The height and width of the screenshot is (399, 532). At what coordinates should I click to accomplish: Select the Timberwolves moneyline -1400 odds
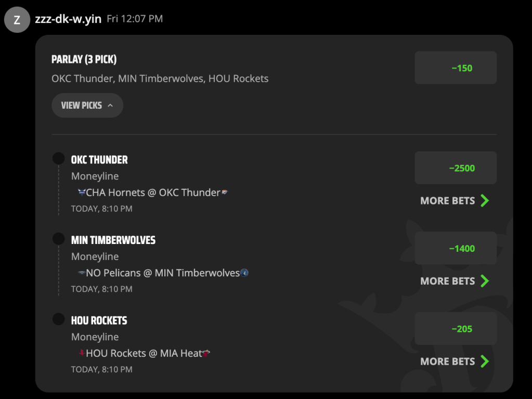(x=456, y=248)
